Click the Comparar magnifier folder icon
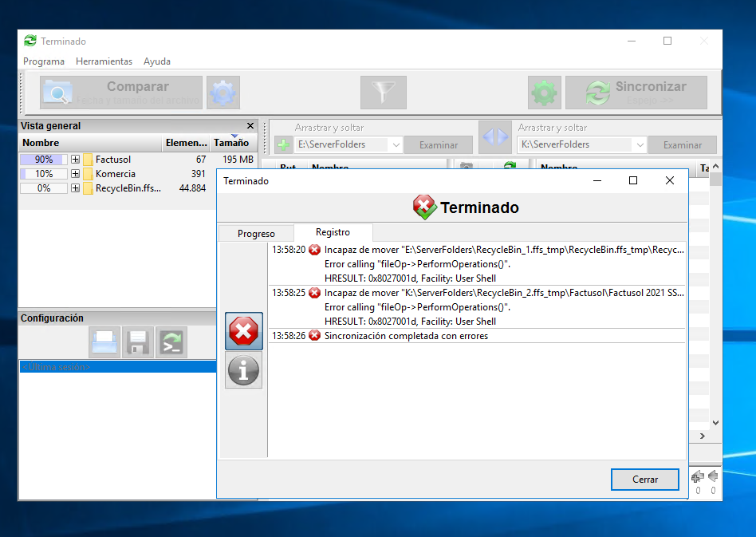This screenshot has height=537, width=756. click(x=57, y=93)
